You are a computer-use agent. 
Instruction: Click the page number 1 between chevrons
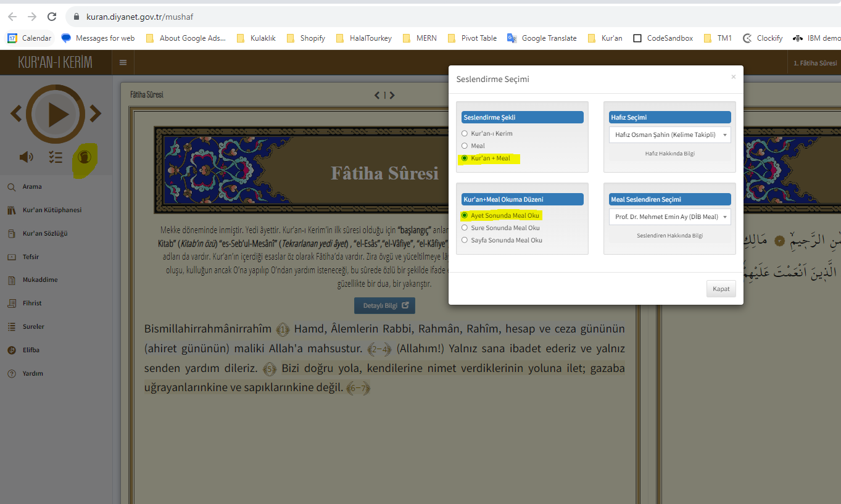(x=385, y=95)
